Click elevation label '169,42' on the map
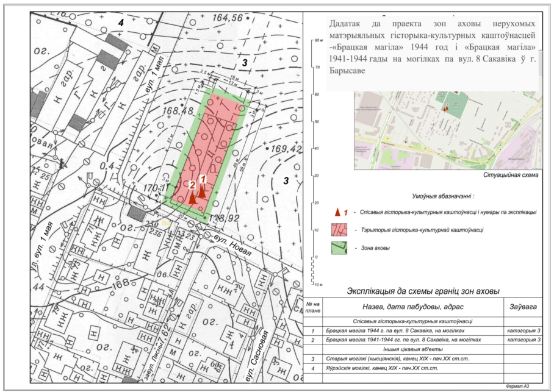 point(286,149)
